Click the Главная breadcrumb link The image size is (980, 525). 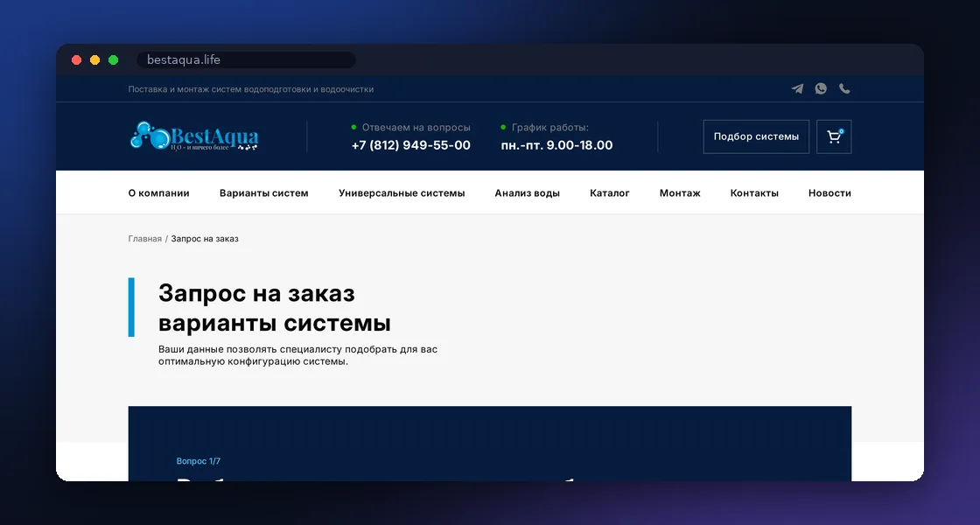coord(145,239)
